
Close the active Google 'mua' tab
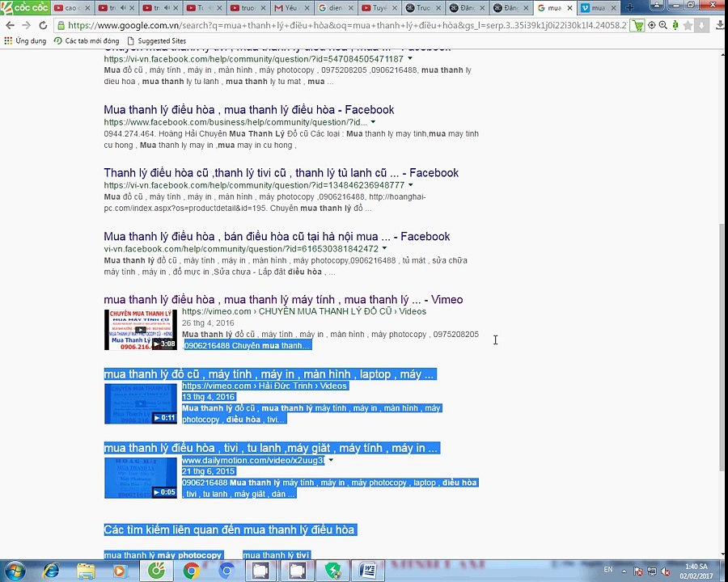coord(569,8)
